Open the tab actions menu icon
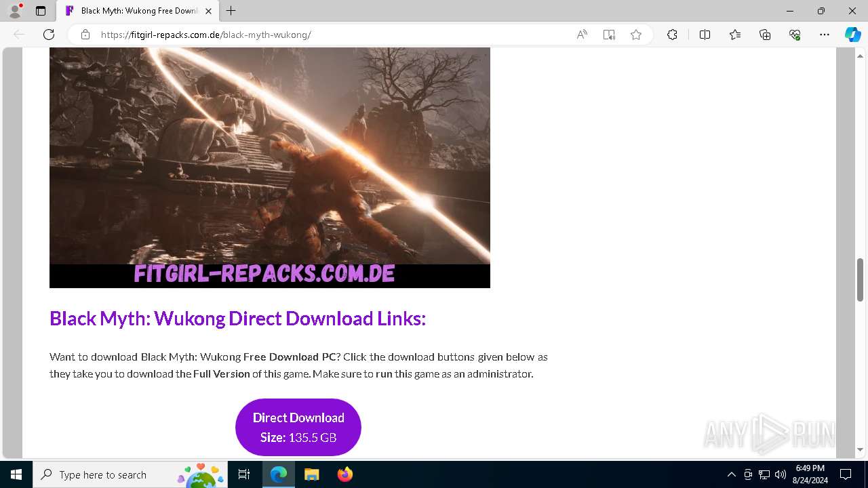Screen dimensions: 868x488 pos(41,11)
